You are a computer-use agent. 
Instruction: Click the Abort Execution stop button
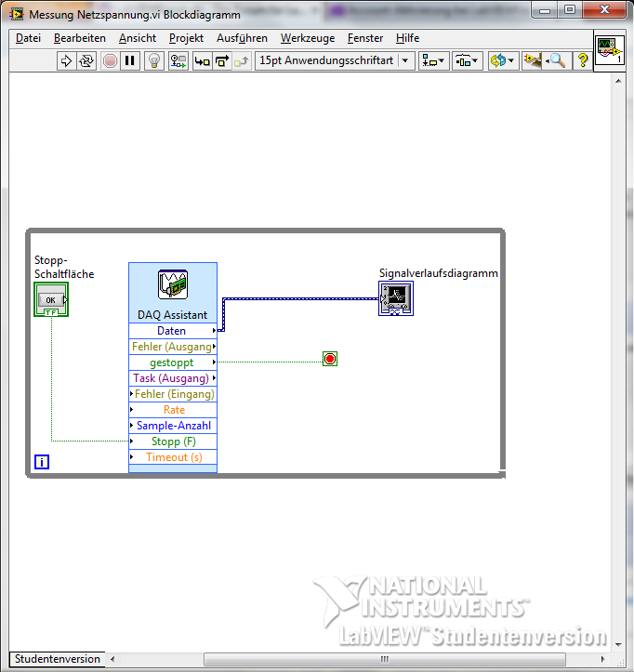111,60
